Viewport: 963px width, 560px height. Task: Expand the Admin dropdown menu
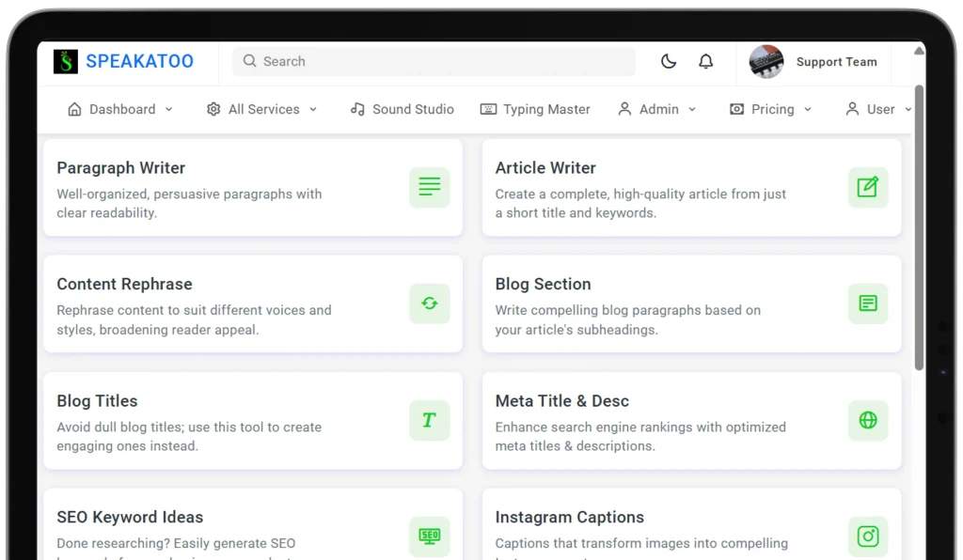[657, 109]
